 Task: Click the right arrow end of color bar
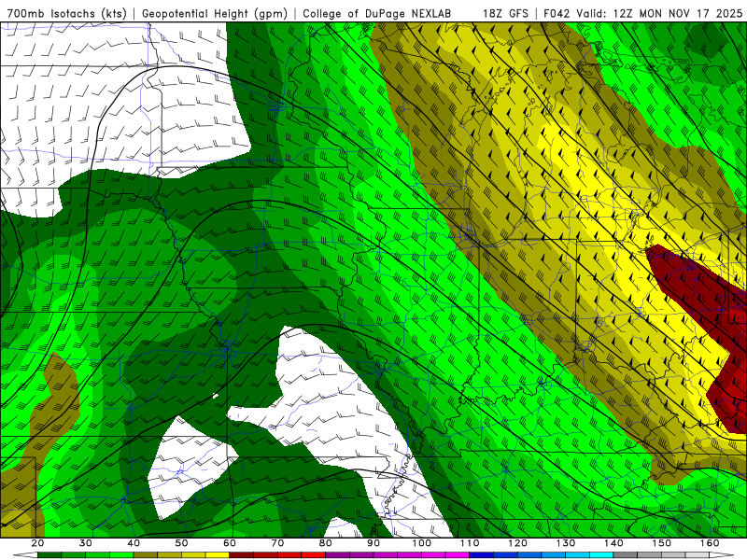(722, 555)
